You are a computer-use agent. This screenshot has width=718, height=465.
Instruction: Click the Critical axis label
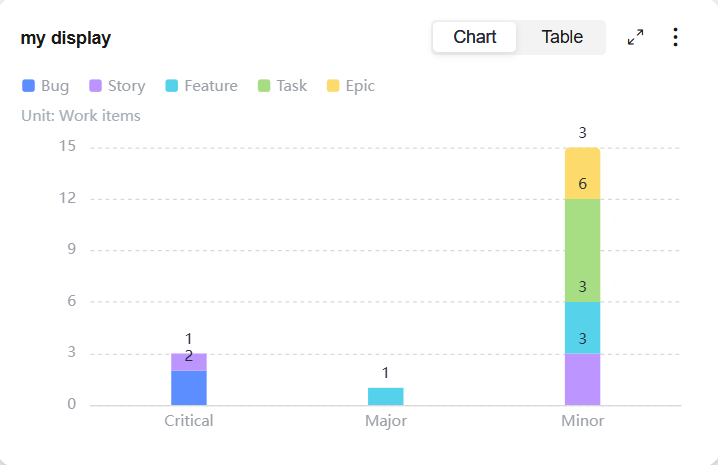click(x=189, y=421)
